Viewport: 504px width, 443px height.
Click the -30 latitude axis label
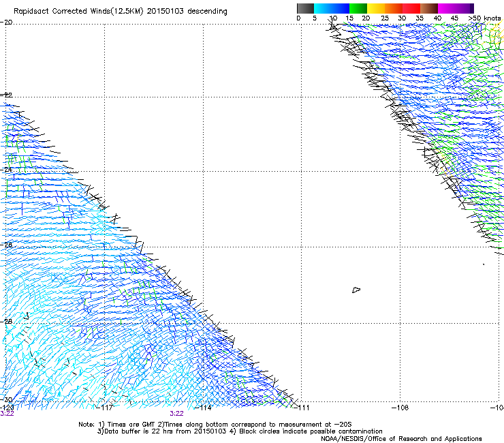6,399
